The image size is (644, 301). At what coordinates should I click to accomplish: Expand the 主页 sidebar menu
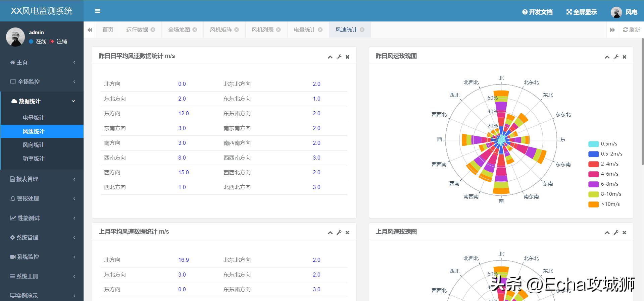click(42, 62)
